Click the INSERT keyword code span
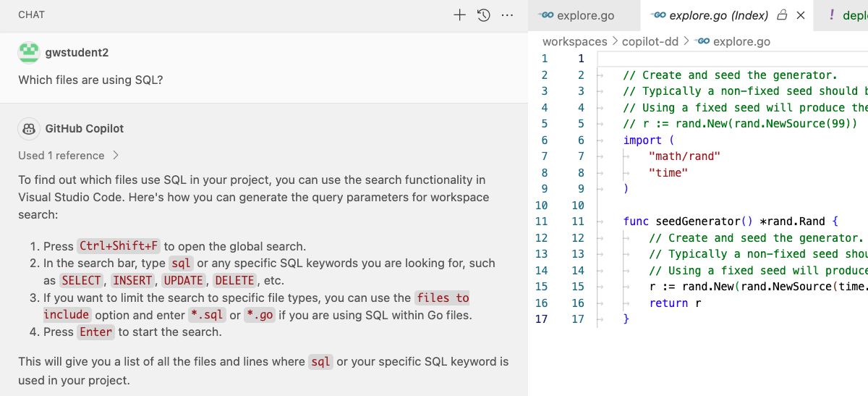 point(133,280)
